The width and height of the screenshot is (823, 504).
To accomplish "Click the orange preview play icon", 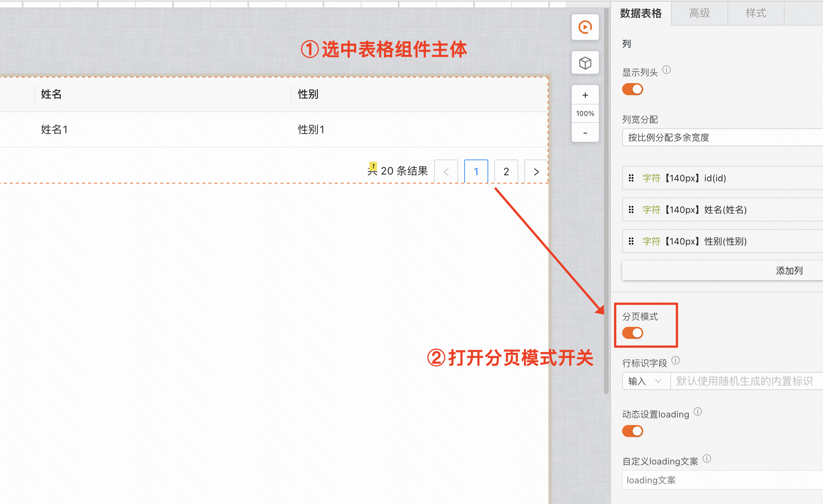I will pyautogui.click(x=585, y=27).
